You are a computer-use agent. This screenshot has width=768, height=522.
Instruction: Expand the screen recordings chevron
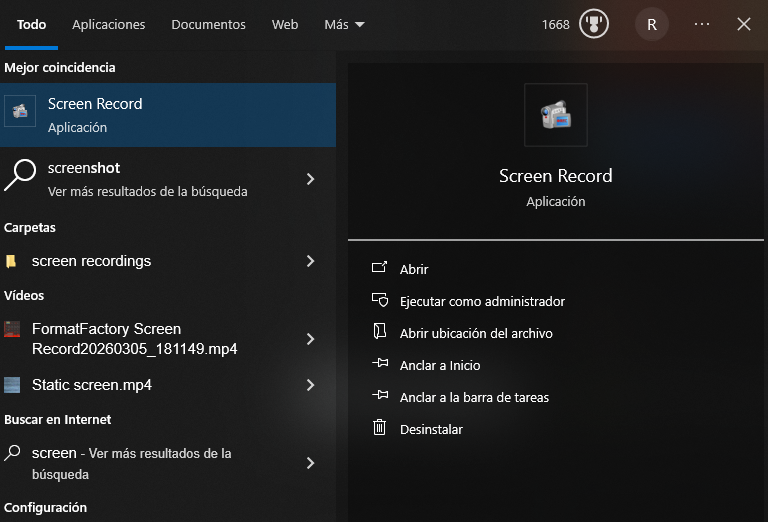click(x=311, y=261)
